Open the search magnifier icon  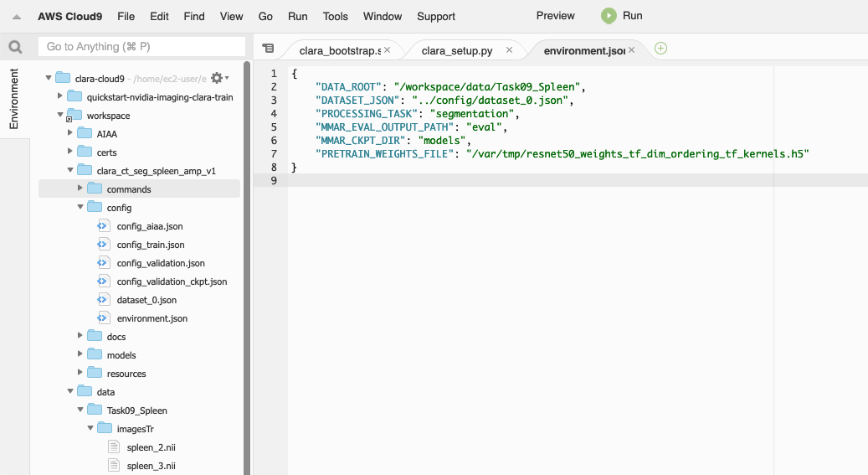[16, 47]
